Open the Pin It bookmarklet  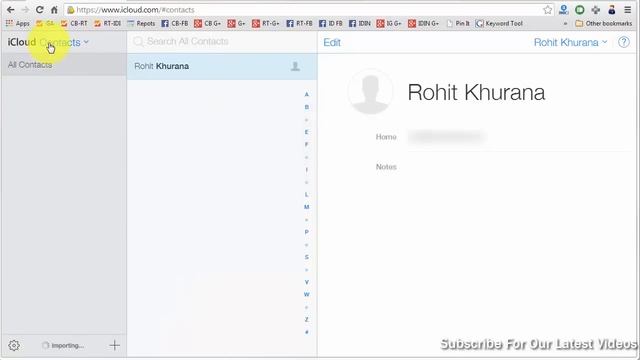click(x=458, y=24)
